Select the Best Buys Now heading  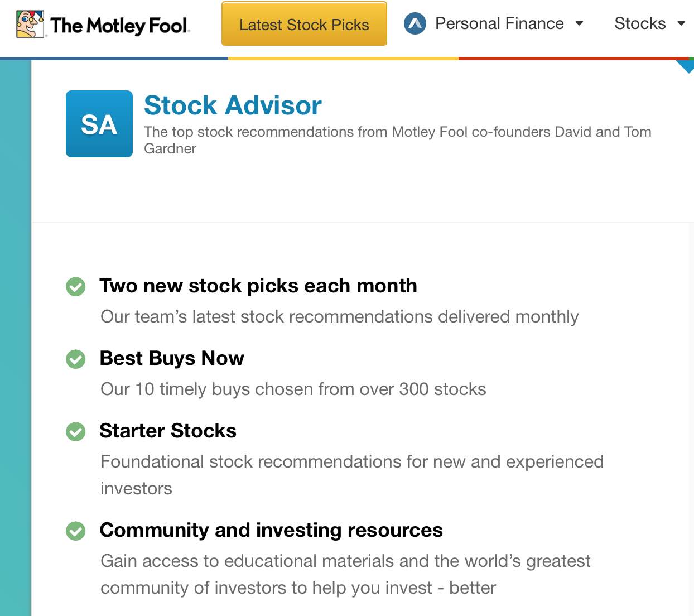pos(172,358)
